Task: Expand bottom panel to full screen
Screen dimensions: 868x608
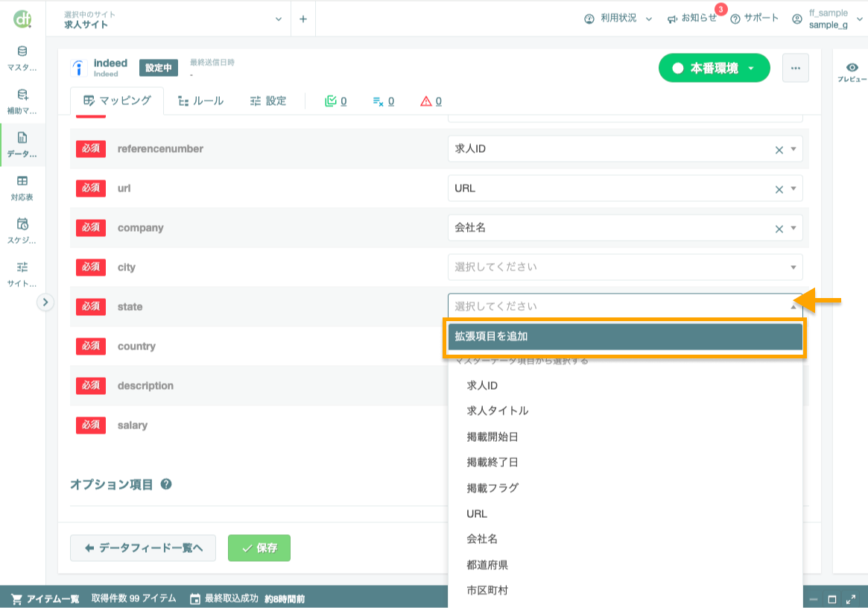Action: coord(851,599)
